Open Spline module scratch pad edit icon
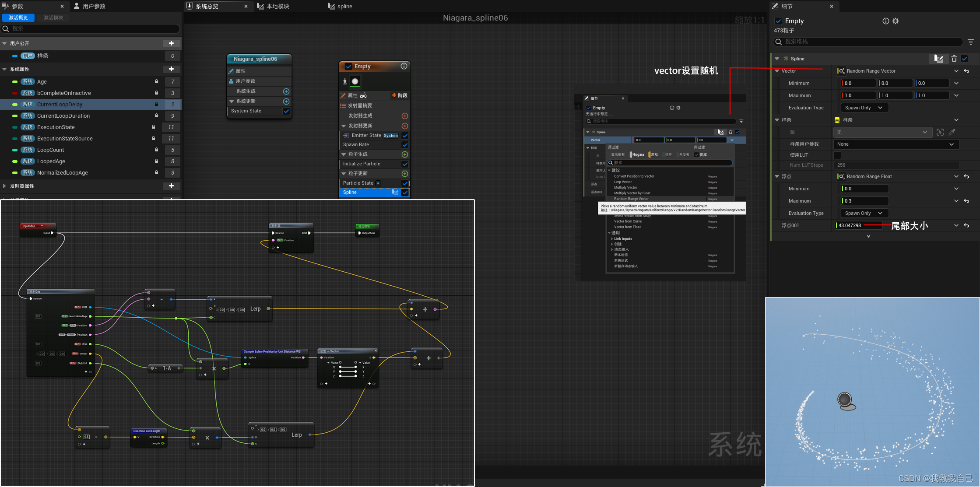The height and width of the screenshot is (487, 980). coord(938,59)
